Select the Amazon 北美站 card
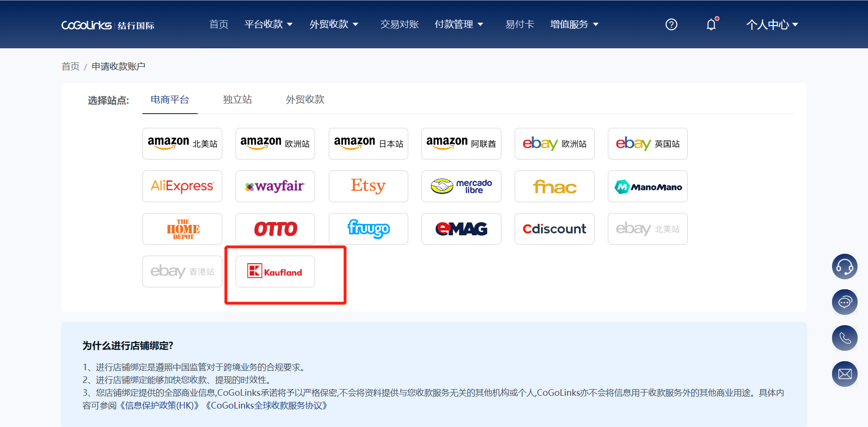The image size is (868, 427). coord(182,143)
